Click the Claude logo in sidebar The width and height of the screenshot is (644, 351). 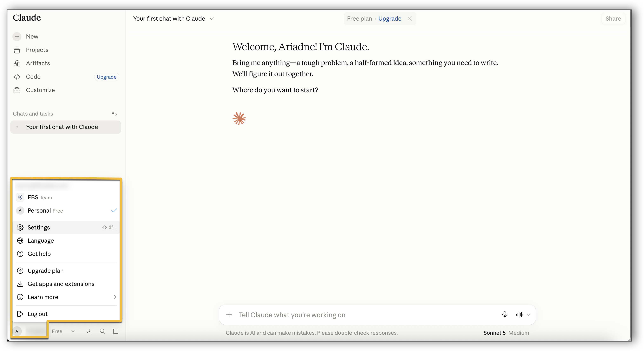tap(27, 18)
